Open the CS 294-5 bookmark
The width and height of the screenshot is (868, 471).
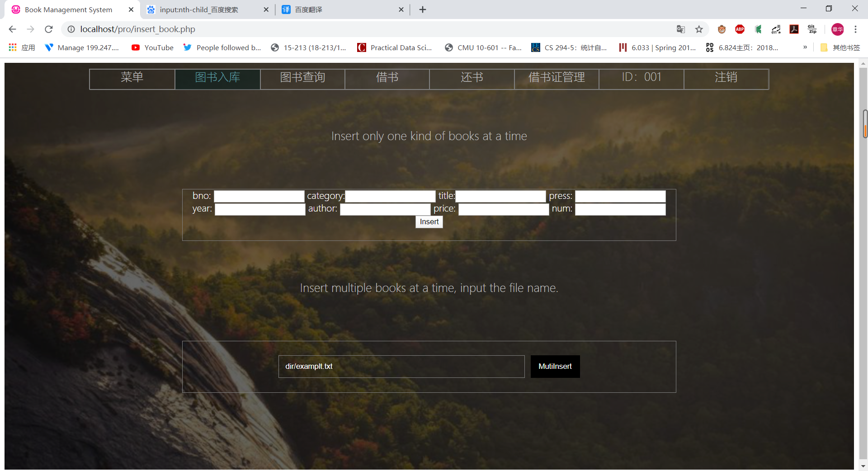coord(569,47)
